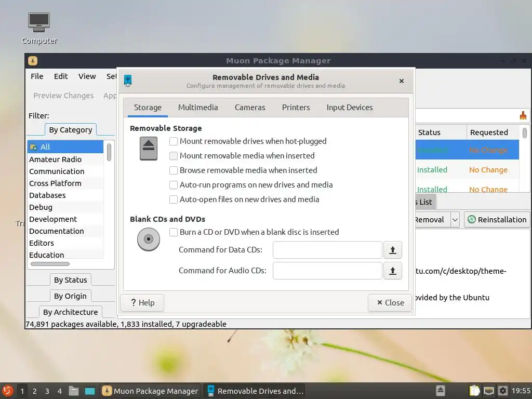Expand the By Origin filter section
The image size is (532, 399).
coord(70,296)
